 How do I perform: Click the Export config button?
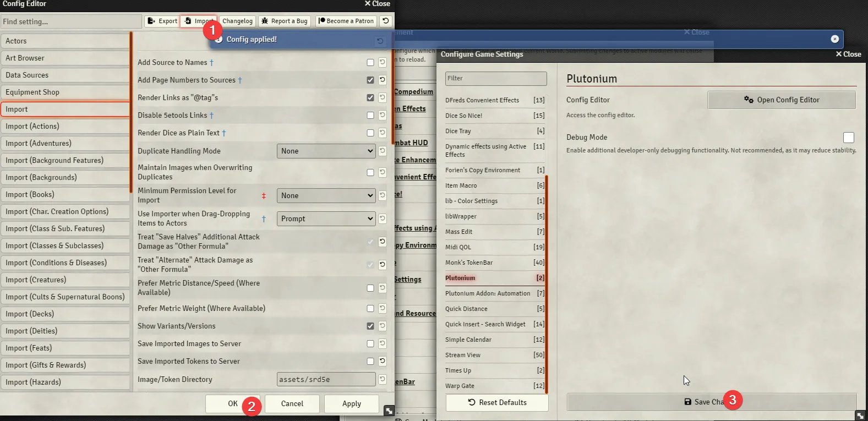(162, 21)
